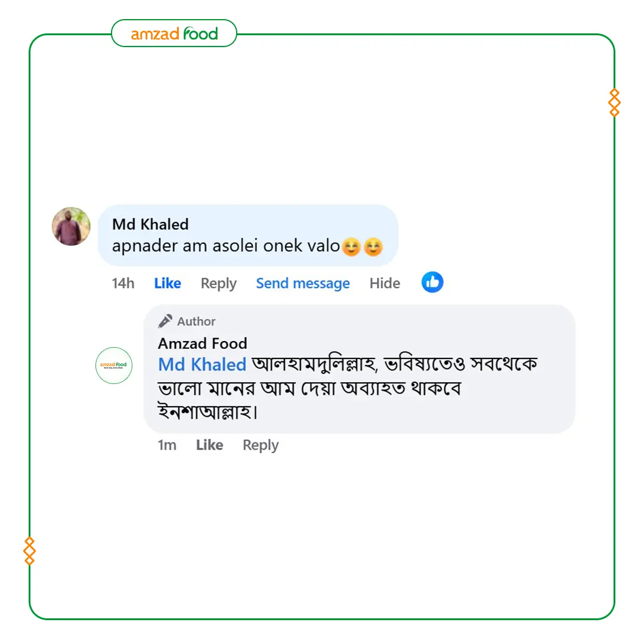Open the Md Khaled commenter name
This screenshot has height=644, width=644.
pyautogui.click(x=150, y=224)
